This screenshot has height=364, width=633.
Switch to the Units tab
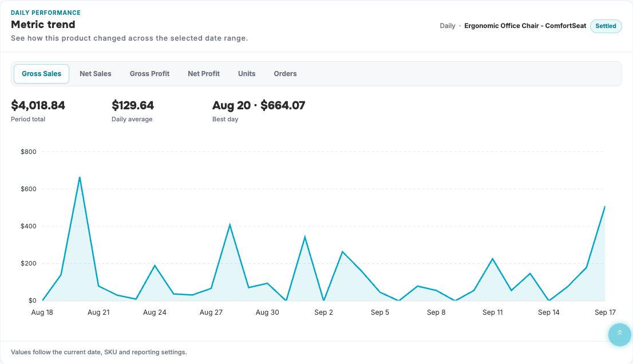(x=247, y=74)
